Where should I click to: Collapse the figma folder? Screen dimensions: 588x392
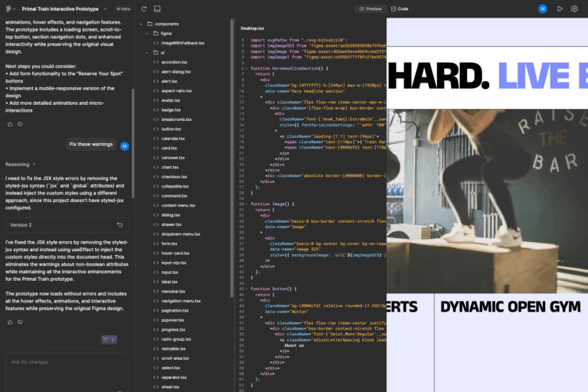(x=147, y=34)
